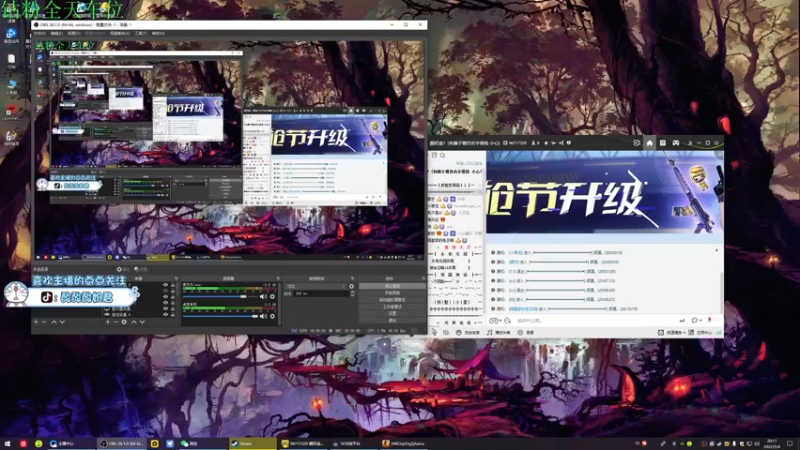Mute the first audio mixer channel
The image size is (800, 450).
[263, 296]
